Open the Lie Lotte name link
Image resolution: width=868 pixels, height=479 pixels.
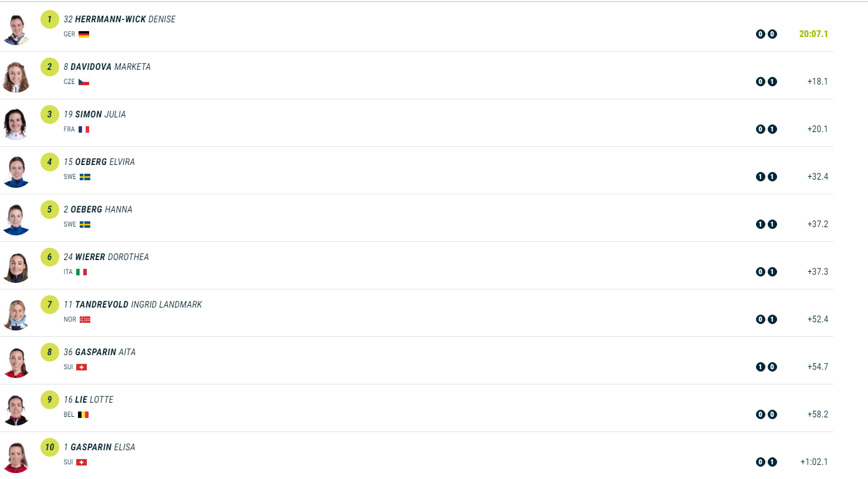(94, 400)
